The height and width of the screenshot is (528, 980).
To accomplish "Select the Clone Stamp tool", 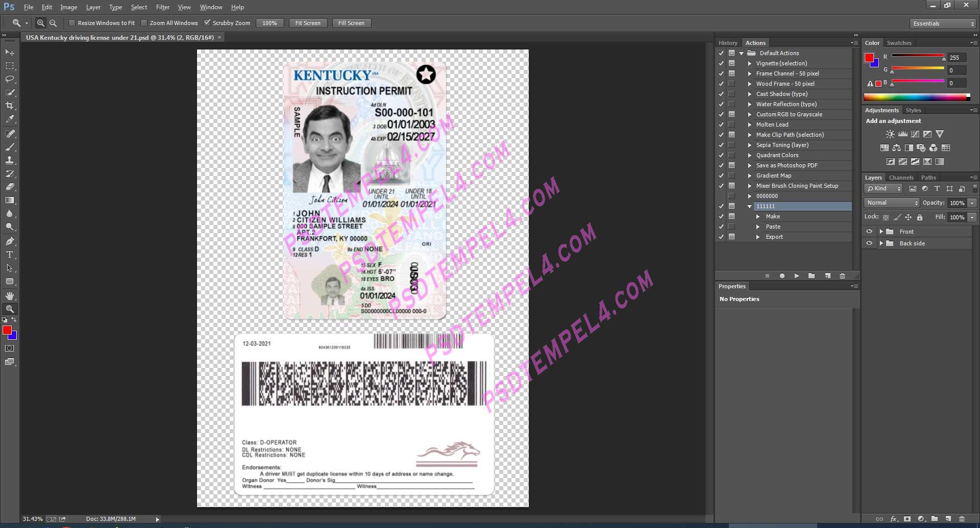I will (x=9, y=161).
